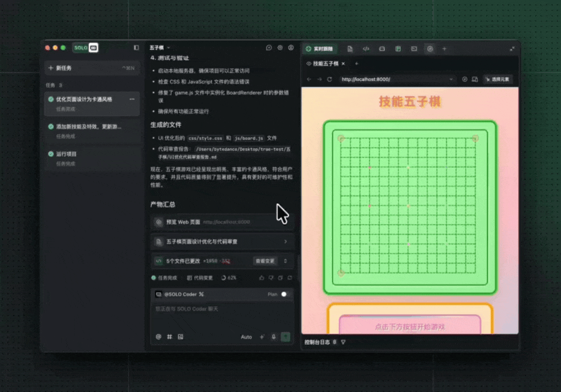Click the 新任务 button
Viewport: 561px width, 392px height.
(64, 68)
